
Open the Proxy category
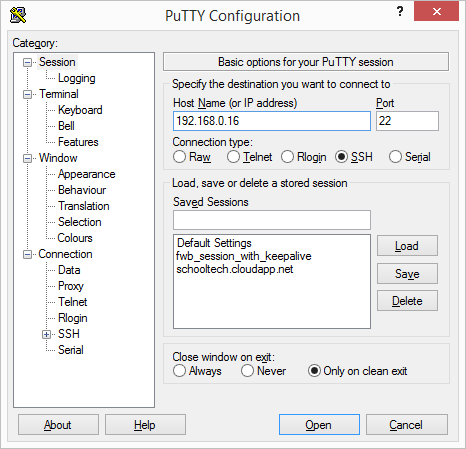coord(71,286)
